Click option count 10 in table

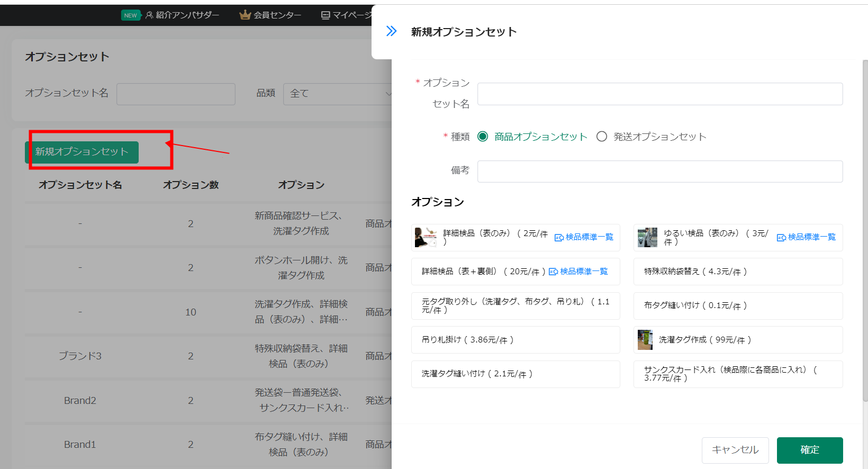coord(191,312)
